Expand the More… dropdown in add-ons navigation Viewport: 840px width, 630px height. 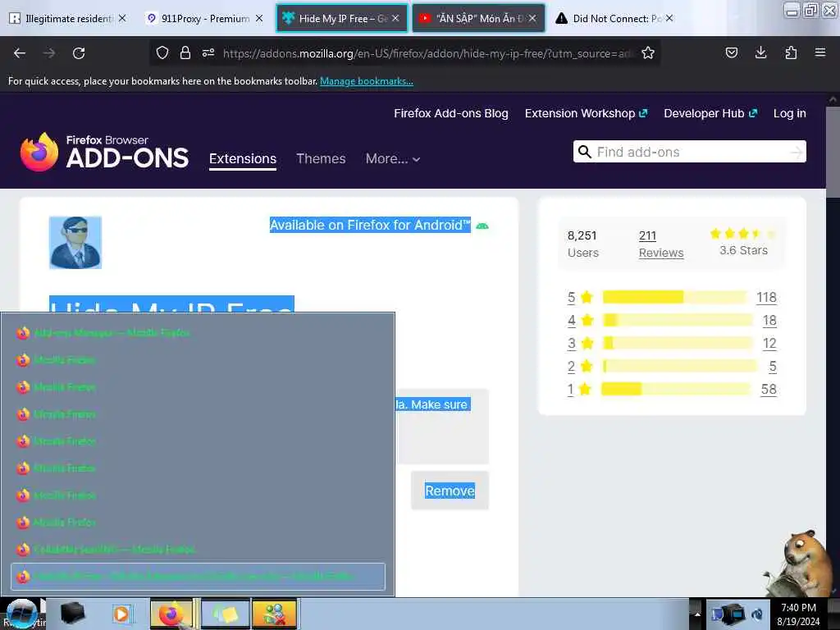(x=393, y=158)
